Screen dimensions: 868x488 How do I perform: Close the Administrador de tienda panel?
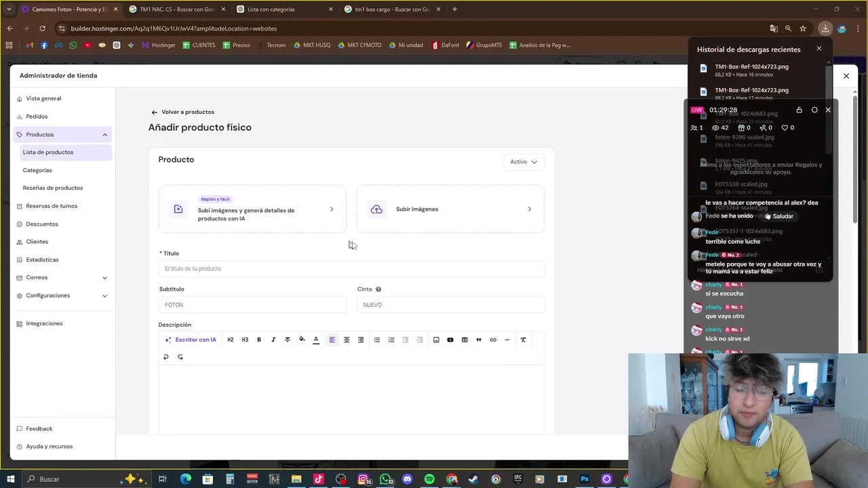click(846, 76)
